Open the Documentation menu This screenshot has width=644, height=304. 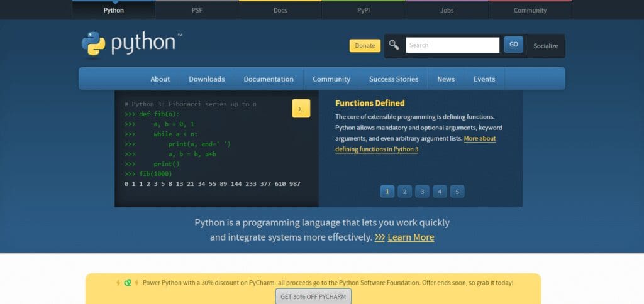tap(269, 79)
